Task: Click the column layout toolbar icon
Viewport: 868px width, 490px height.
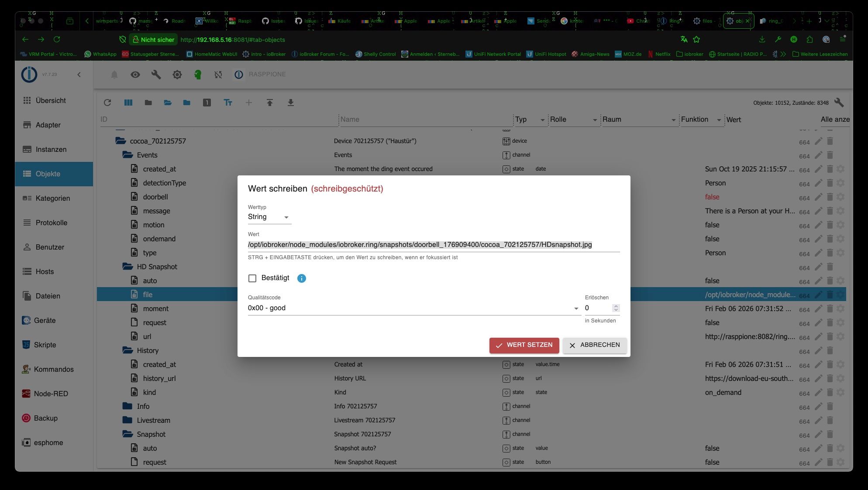Action: pos(128,103)
